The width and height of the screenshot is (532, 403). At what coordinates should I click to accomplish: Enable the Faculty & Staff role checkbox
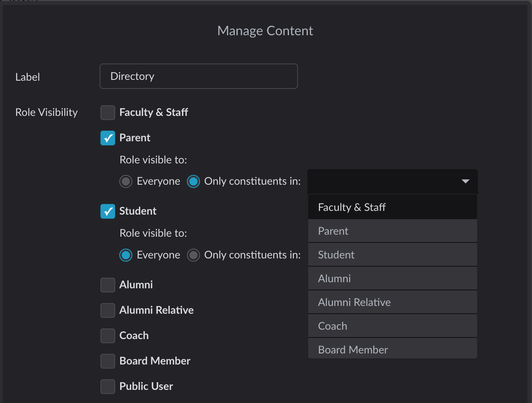108,113
